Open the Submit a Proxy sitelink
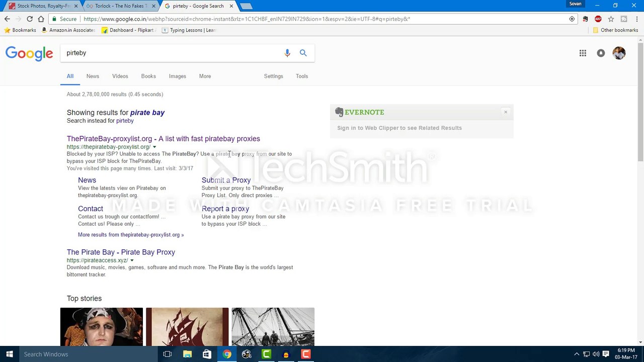This screenshot has height=362, width=644. point(226,180)
